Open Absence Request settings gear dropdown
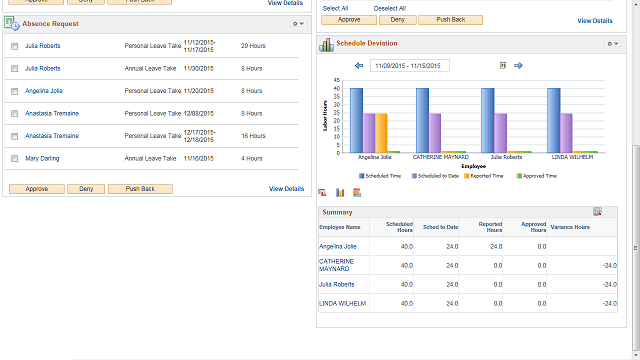Image resolution: width=640 pixels, height=360 pixels. [x=298, y=24]
